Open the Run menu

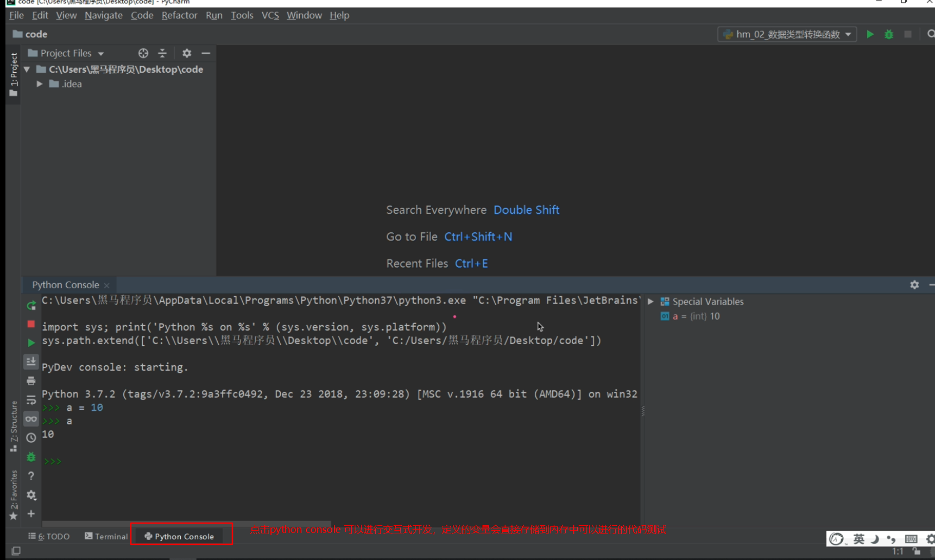pos(214,15)
